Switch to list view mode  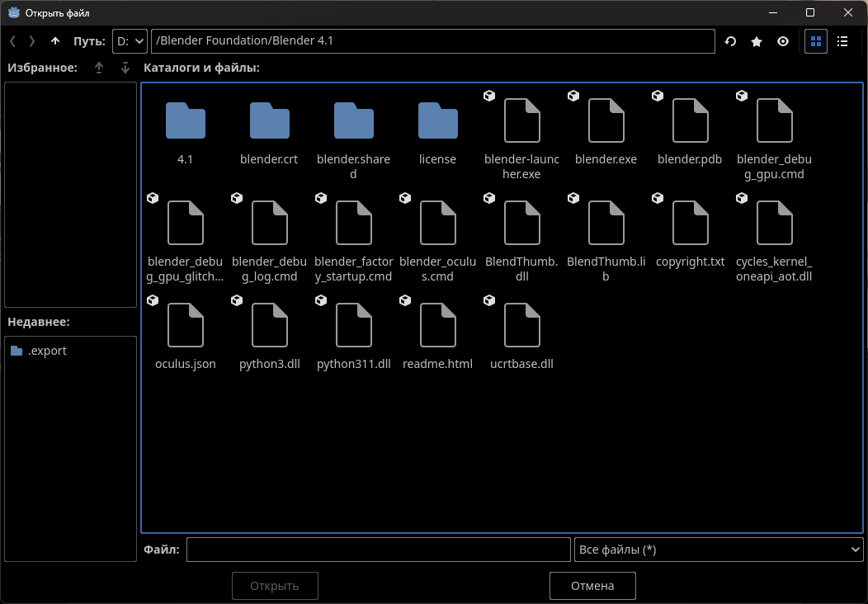842,41
